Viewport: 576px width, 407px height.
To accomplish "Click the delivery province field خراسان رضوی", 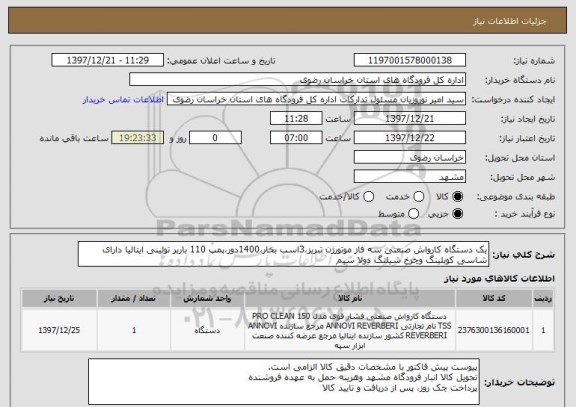I will coord(410,158).
